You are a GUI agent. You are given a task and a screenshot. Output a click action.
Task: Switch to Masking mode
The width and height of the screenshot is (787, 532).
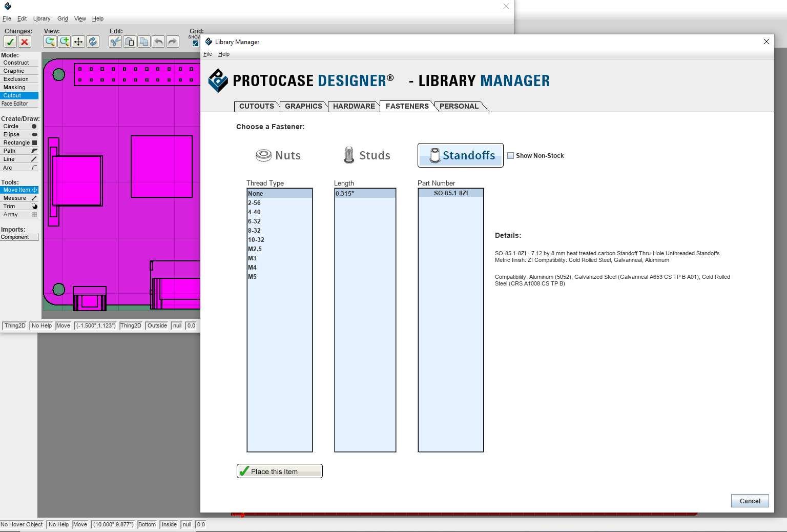click(19, 87)
